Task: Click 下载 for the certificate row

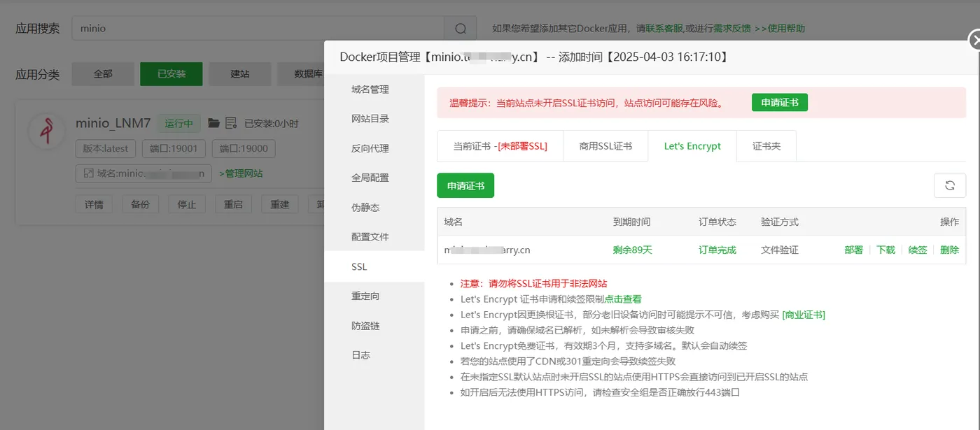Action: coord(885,250)
